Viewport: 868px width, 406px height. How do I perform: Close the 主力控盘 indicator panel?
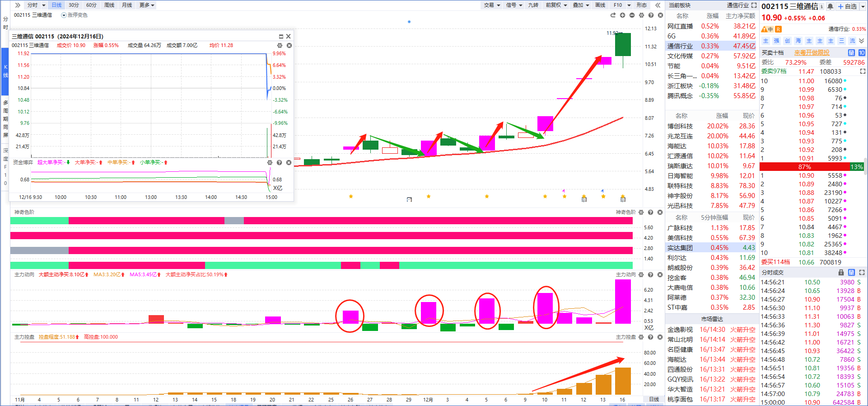click(x=660, y=337)
